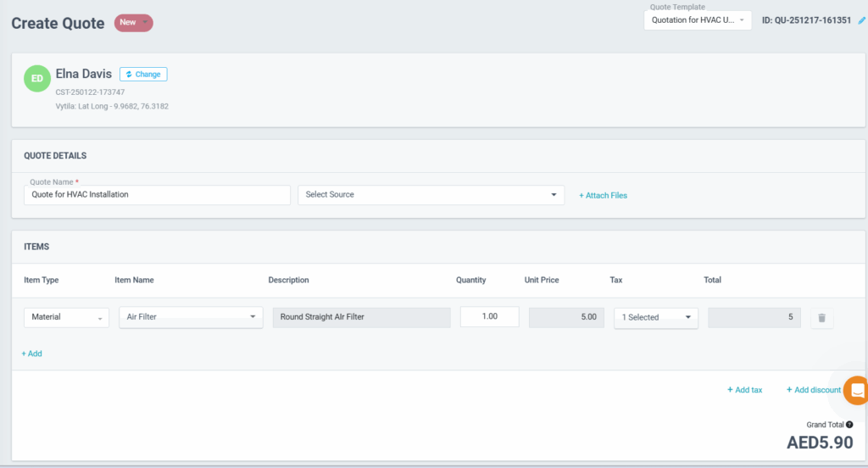Click the Attach Files link

point(603,196)
